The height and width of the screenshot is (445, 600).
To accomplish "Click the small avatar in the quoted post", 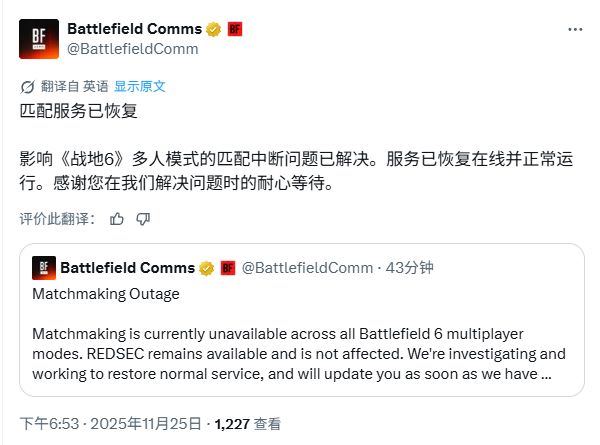I will (43, 267).
